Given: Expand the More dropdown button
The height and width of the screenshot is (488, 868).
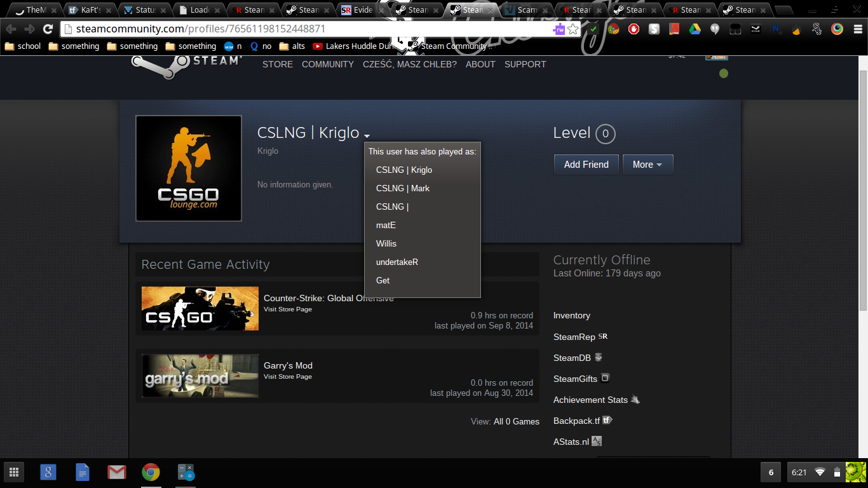Looking at the screenshot, I should [648, 165].
